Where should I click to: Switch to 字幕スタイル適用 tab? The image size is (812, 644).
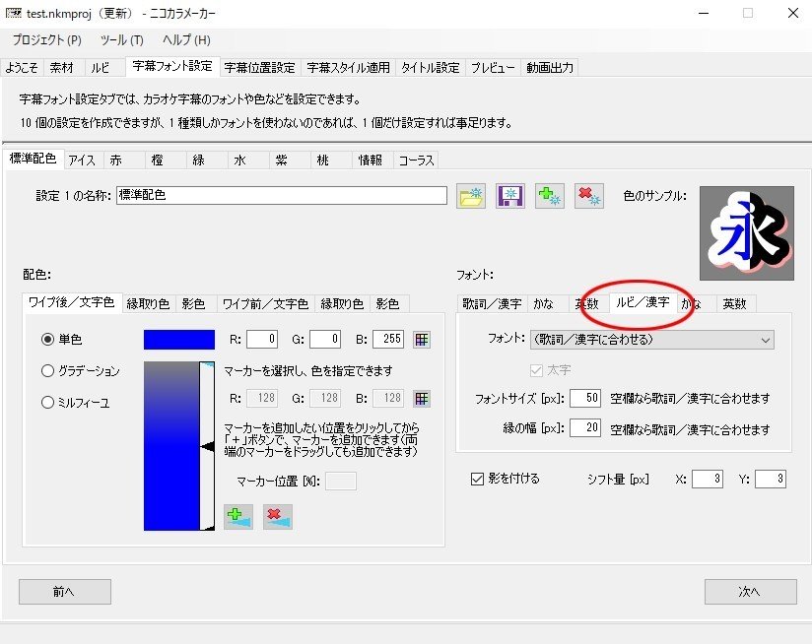(348, 68)
